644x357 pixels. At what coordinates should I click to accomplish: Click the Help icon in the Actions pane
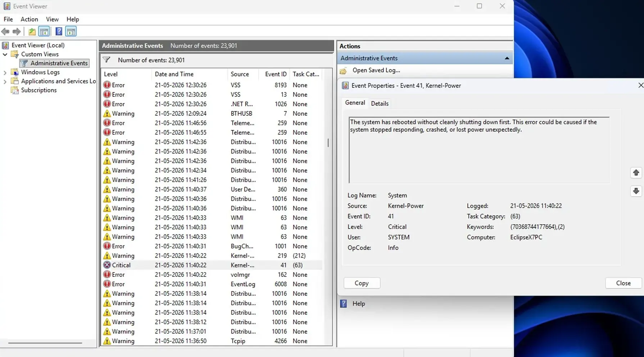coord(344,304)
